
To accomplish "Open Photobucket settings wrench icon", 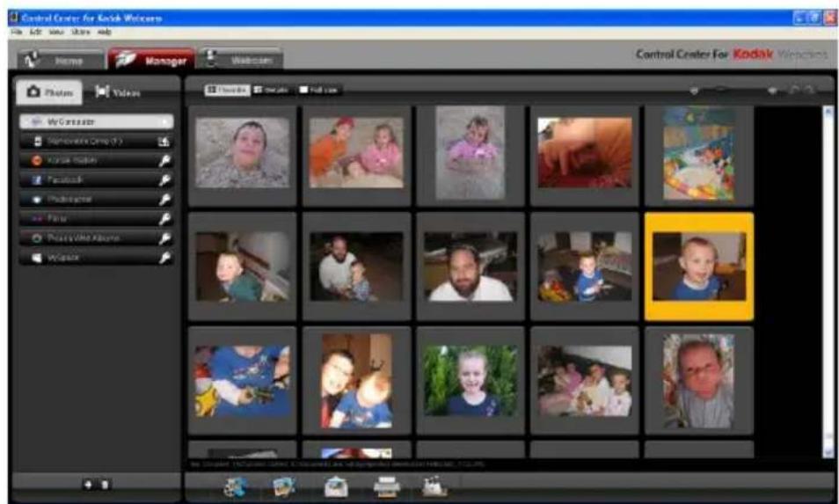I will click(164, 200).
